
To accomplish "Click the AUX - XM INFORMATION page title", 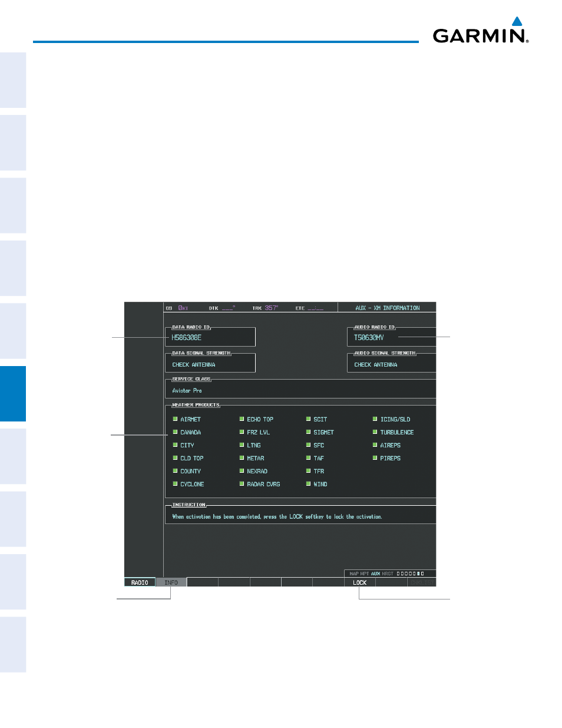I will (388, 308).
